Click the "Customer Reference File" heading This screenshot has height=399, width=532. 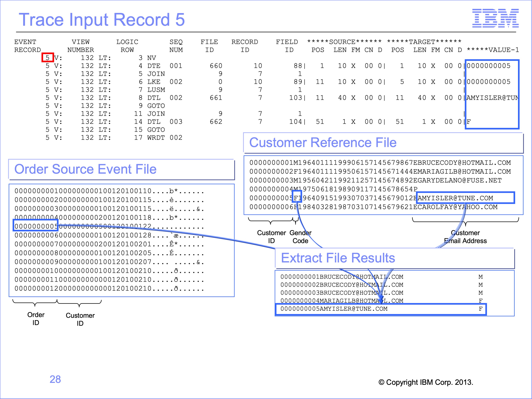pyautogui.click(x=323, y=143)
